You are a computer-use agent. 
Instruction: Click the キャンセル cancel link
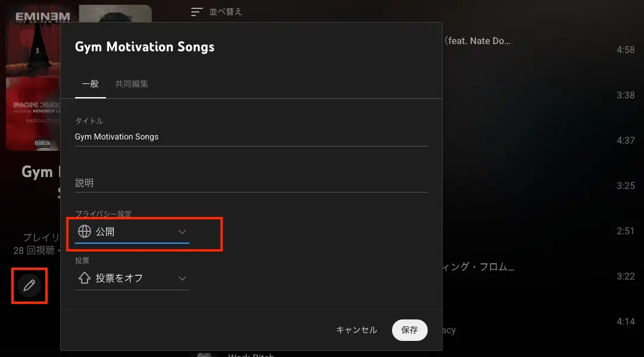[x=356, y=330]
